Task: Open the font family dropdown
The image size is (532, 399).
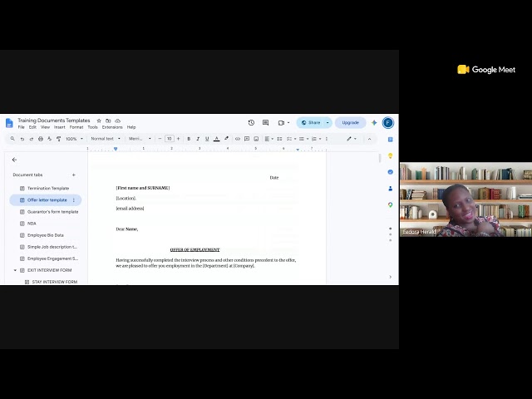Action: pos(140,139)
